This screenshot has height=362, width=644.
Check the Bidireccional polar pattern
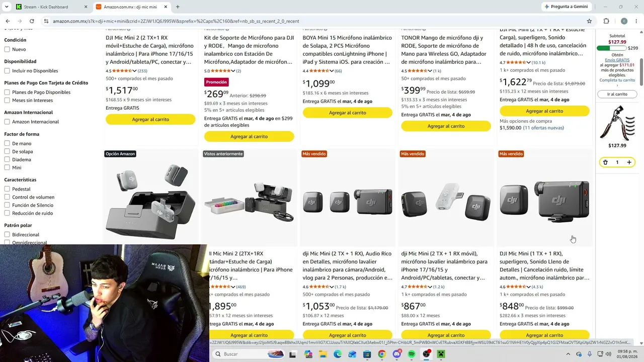[7, 235]
